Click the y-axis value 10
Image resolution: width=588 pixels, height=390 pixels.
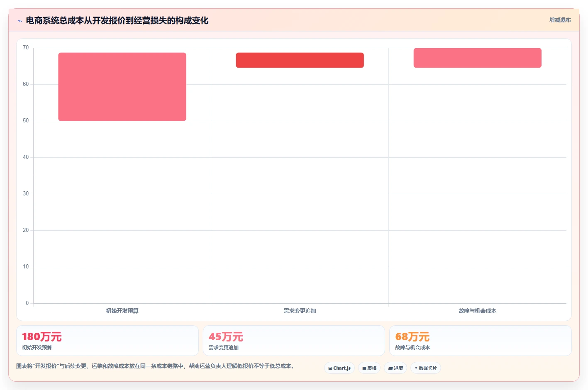tap(26, 267)
